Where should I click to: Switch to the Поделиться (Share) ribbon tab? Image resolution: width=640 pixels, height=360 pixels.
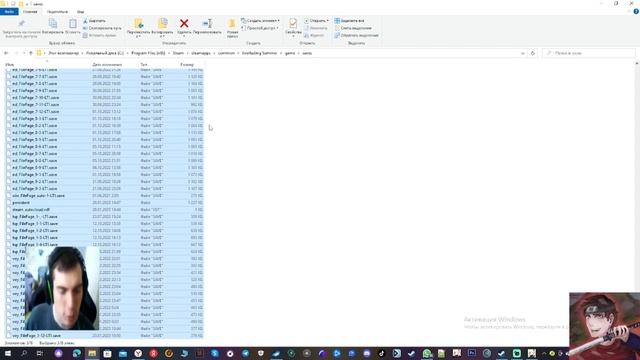tap(57, 12)
